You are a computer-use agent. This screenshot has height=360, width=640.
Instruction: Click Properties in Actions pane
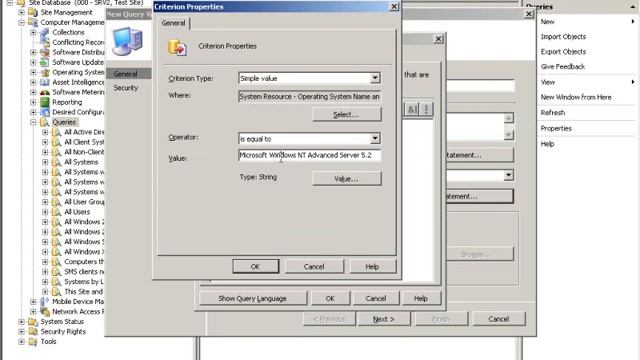point(556,128)
